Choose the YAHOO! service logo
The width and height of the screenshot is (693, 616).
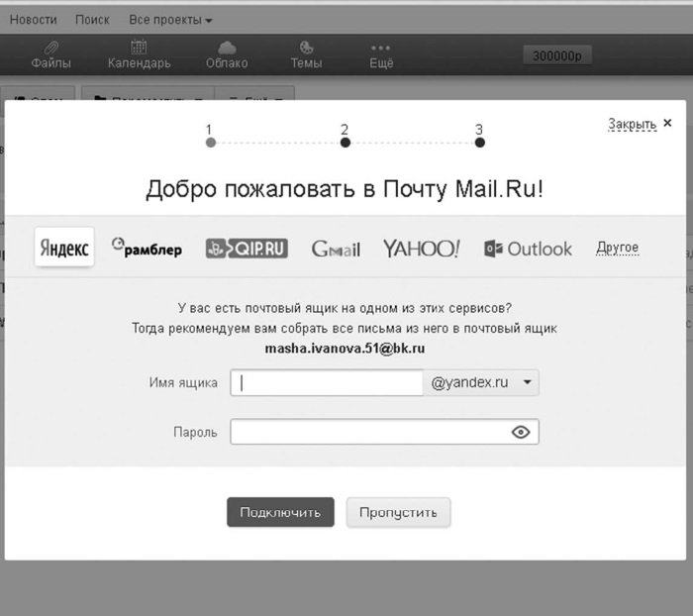click(421, 249)
